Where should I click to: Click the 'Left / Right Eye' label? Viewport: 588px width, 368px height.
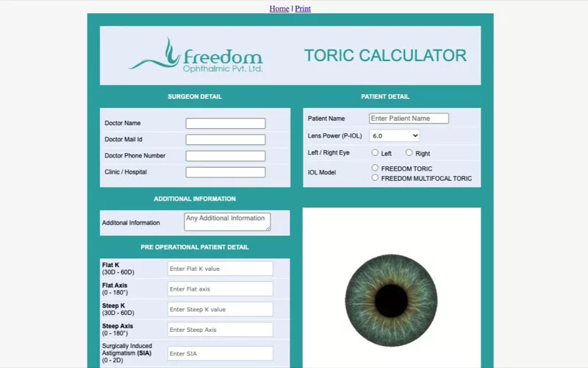[x=329, y=152]
